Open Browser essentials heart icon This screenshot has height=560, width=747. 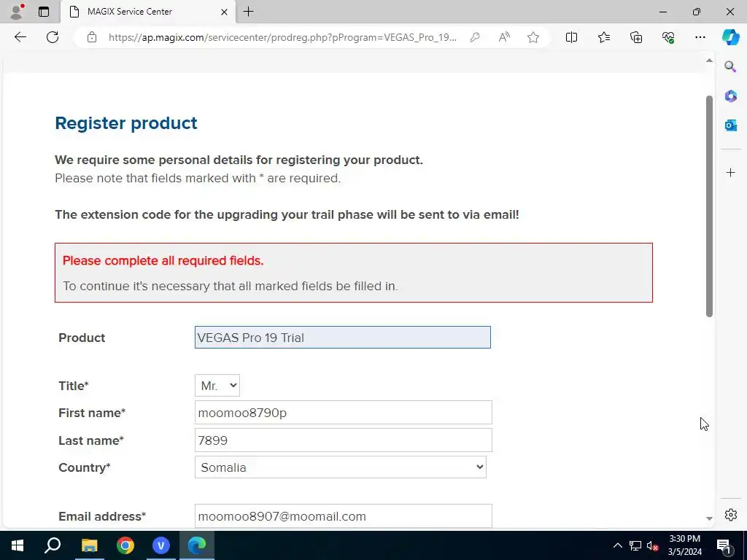[668, 37]
